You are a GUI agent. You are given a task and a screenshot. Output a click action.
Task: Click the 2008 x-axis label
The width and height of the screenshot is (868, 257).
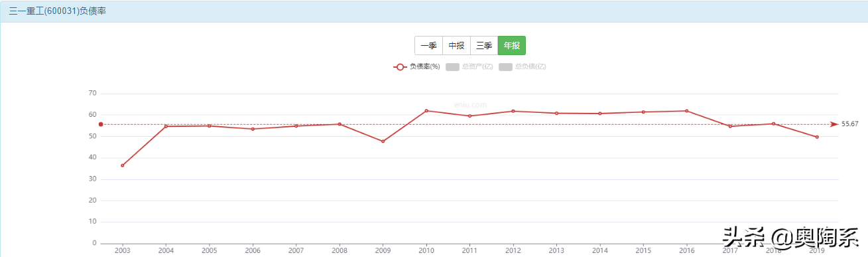point(340,250)
